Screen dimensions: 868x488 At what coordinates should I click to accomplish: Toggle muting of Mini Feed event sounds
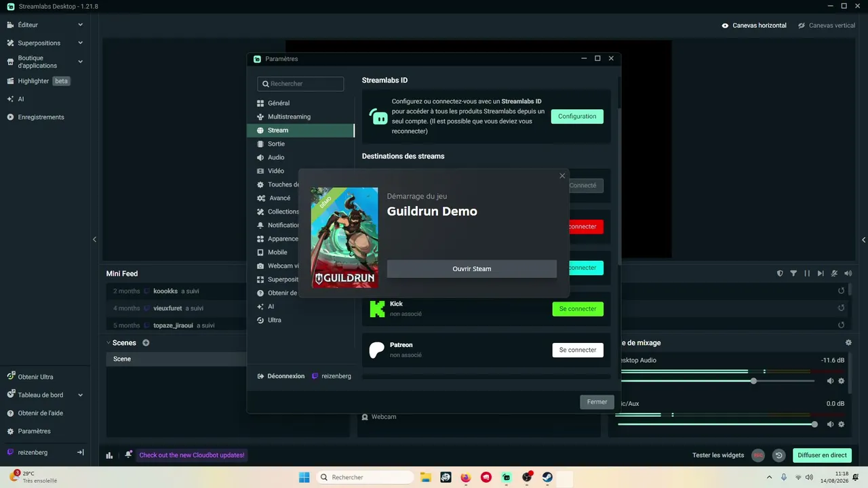coord(834,273)
